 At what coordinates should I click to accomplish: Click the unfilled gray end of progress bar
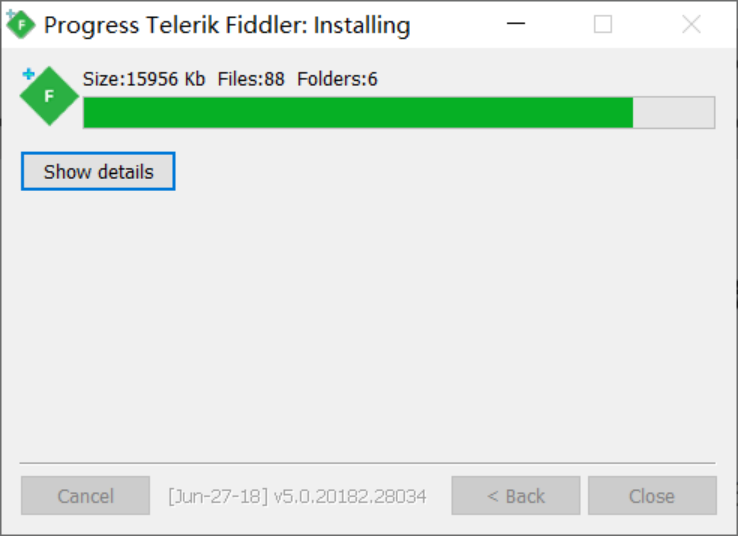(674, 112)
